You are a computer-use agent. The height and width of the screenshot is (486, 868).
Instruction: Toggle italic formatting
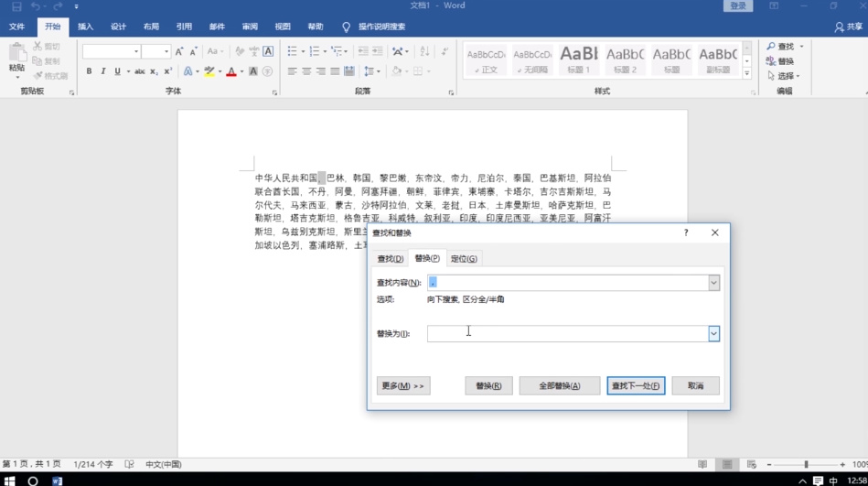[x=103, y=71]
